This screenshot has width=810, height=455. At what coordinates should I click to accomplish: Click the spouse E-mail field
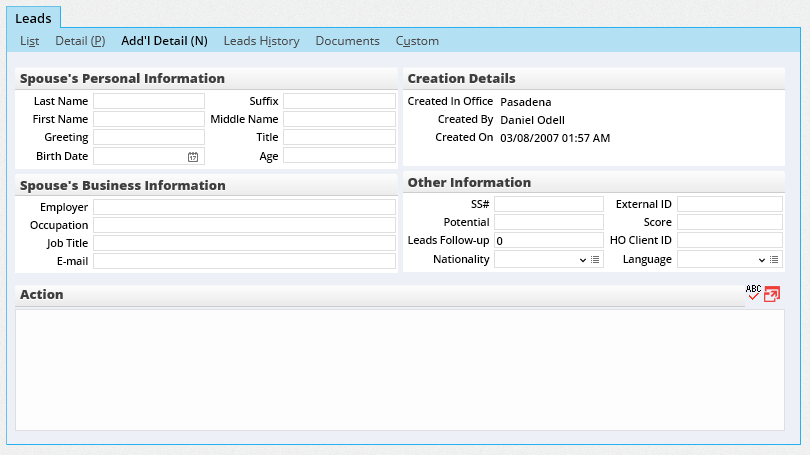click(244, 261)
